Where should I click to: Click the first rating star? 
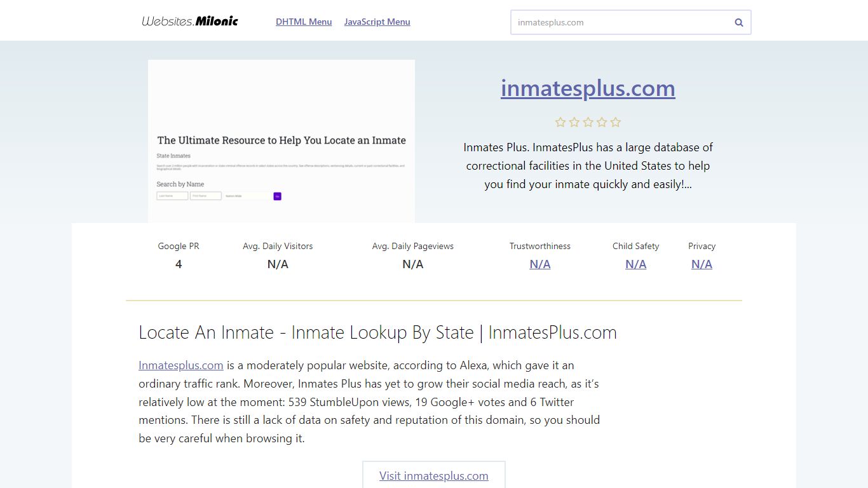pos(560,122)
